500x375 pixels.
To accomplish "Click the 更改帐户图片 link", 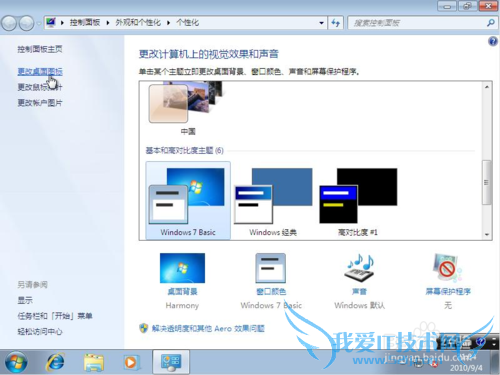I will pyautogui.click(x=40, y=103).
